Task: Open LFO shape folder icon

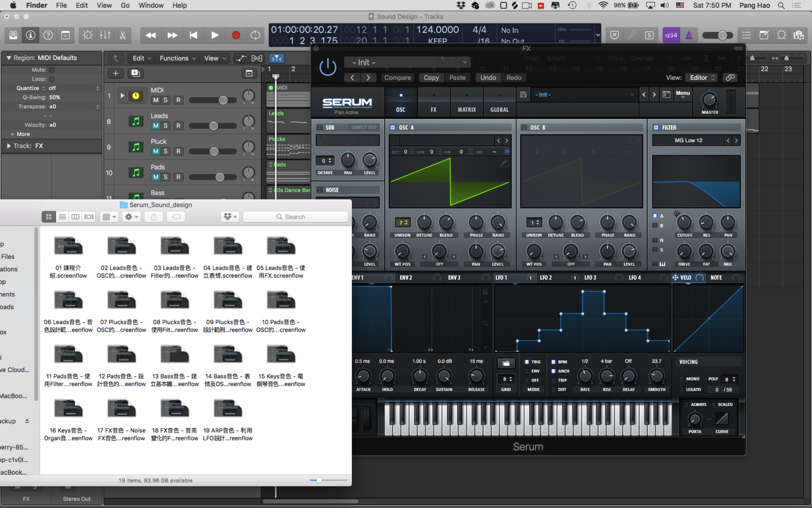Action: (x=506, y=363)
